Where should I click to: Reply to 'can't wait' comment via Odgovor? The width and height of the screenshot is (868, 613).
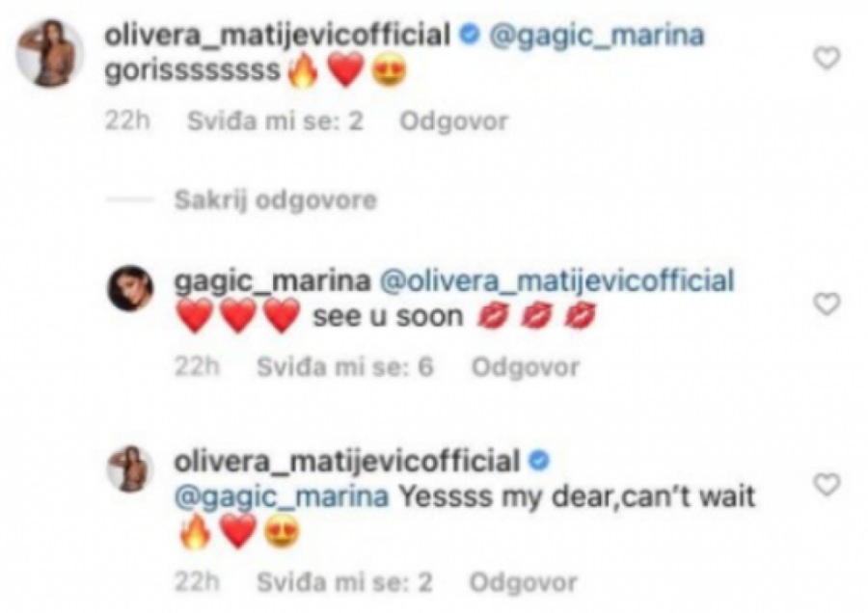pyautogui.click(x=523, y=582)
